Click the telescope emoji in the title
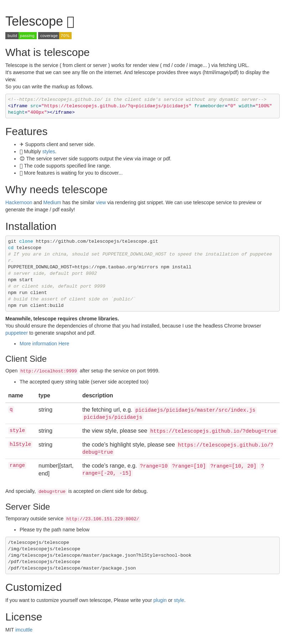Screen dimensions: 285x644 (x=71, y=22)
